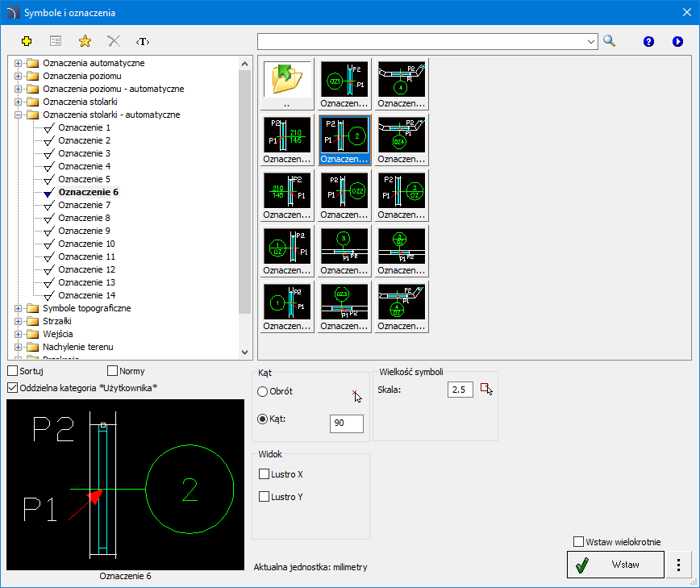
Task: Expand the Symbole topograficzne folder
Action: 19,308
